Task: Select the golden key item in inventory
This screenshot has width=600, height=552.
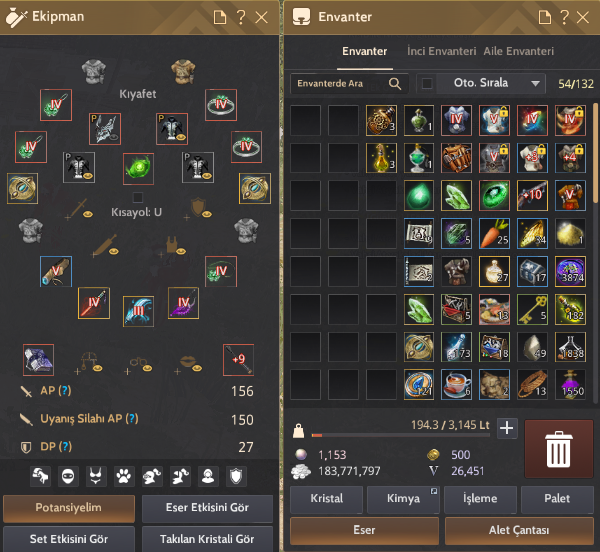Action: coord(532,309)
